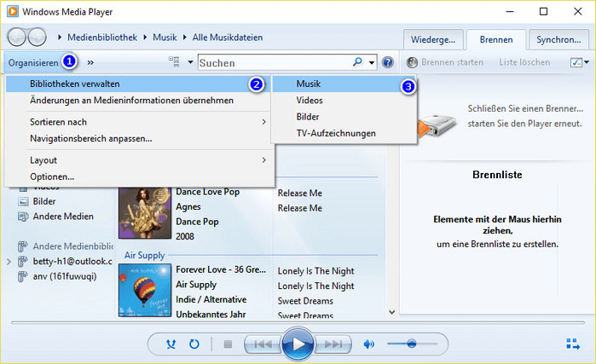Click Musik in the breadcrumb path
The height and width of the screenshot is (364, 596).
click(165, 38)
